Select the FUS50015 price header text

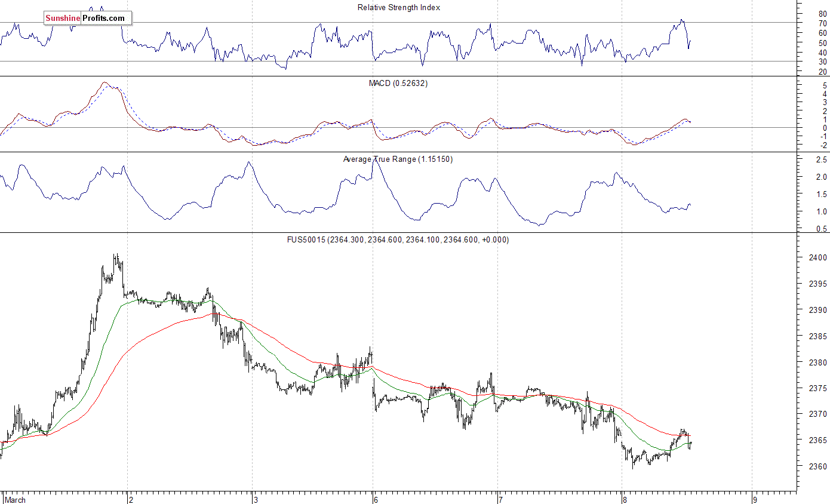point(398,240)
